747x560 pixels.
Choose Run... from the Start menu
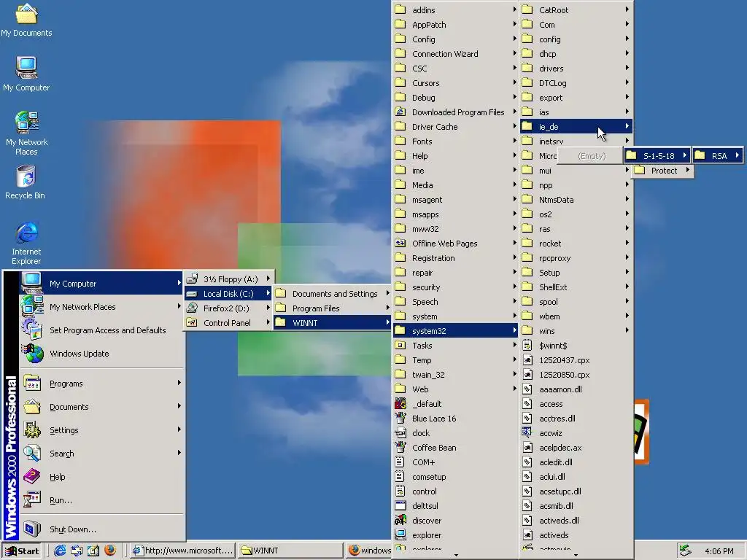click(101, 500)
